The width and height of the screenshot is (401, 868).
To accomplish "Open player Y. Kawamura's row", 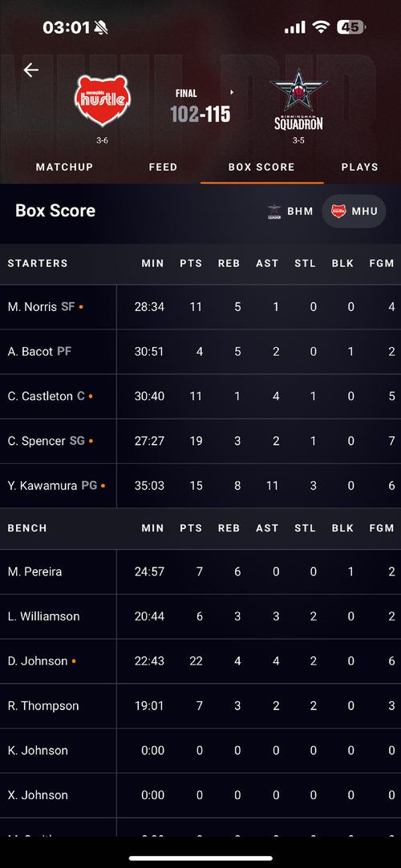I will (200, 486).
